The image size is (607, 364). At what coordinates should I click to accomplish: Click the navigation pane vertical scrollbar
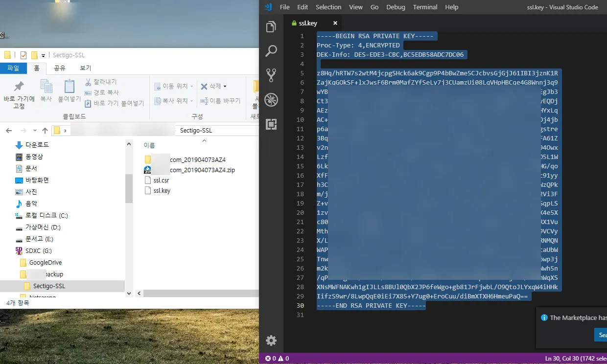tap(129, 188)
